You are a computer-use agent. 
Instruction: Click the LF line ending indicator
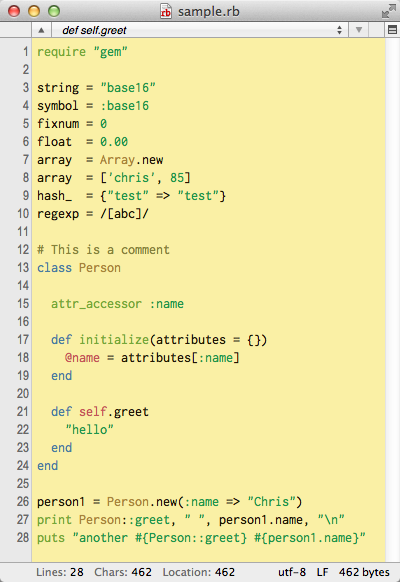tap(322, 572)
